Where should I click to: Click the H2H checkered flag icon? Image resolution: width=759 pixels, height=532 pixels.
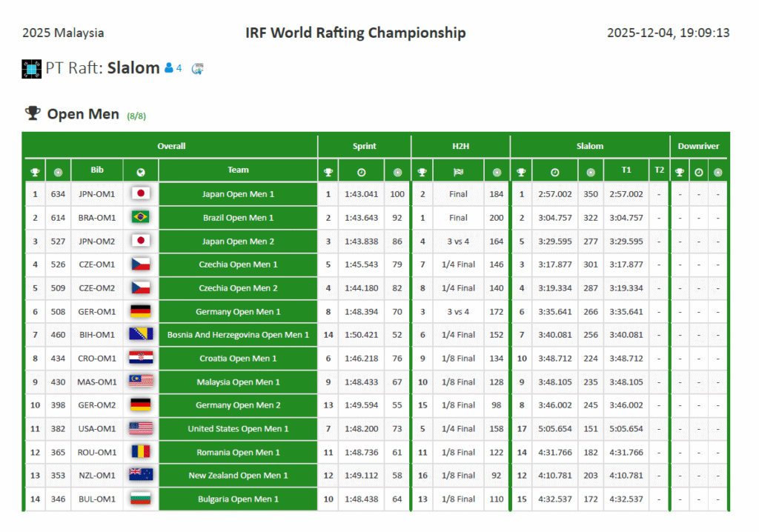[x=458, y=171]
